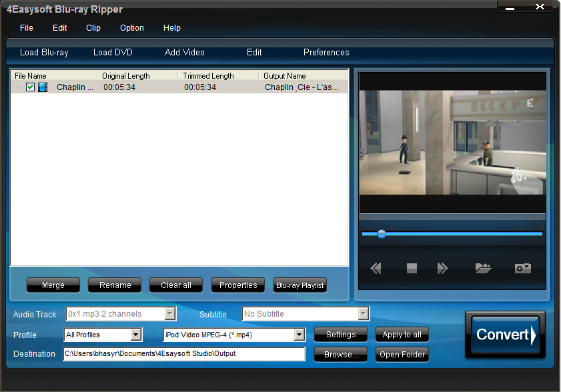Screen dimensions: 561x392
Task: Minimize the 4Easysoft window
Action: click(510, 7)
